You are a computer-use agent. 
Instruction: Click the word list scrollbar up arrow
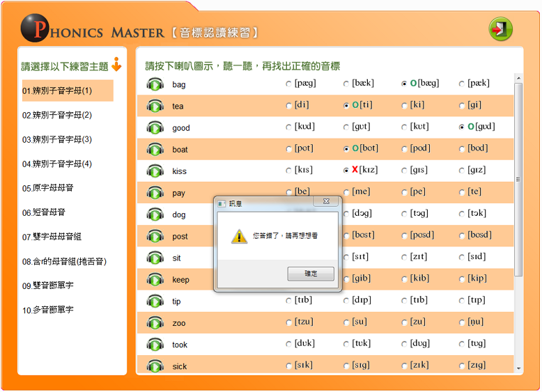tap(518, 78)
